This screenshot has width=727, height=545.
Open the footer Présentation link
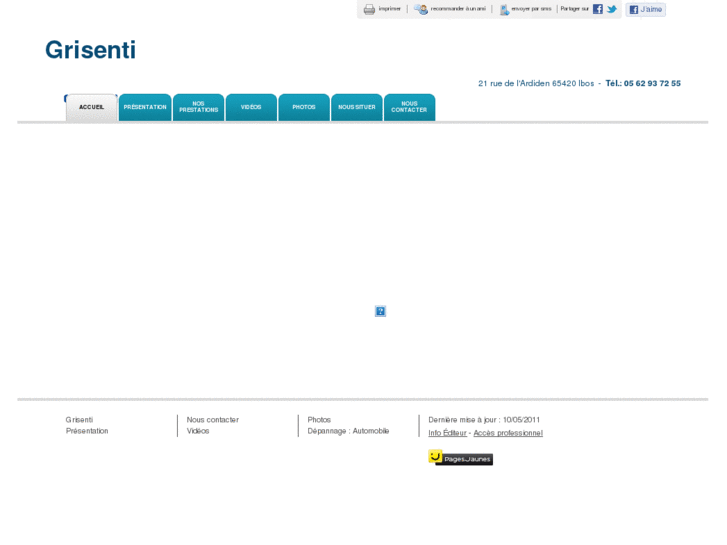point(87,431)
